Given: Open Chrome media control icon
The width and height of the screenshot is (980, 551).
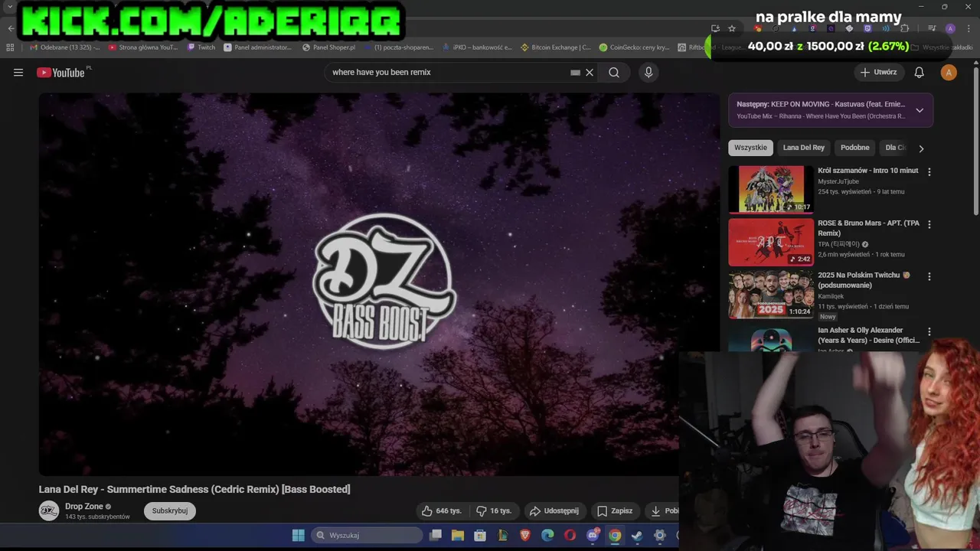Looking at the screenshot, I should tap(932, 28).
